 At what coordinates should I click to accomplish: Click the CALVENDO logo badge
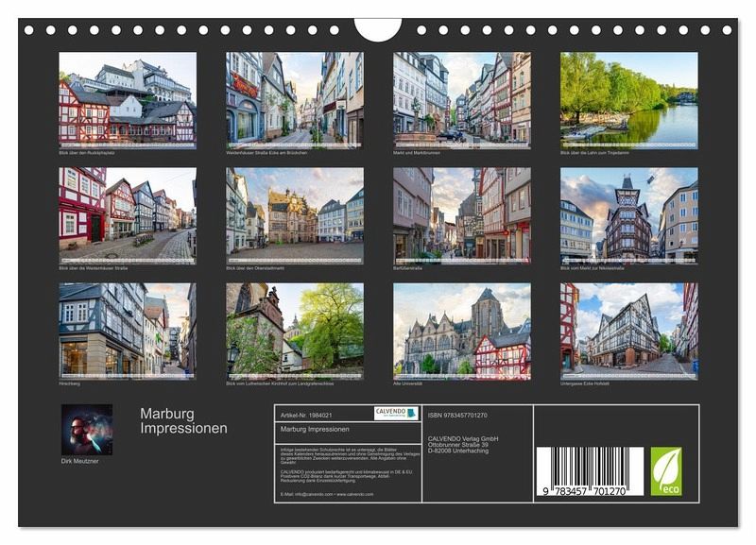coord(396,413)
